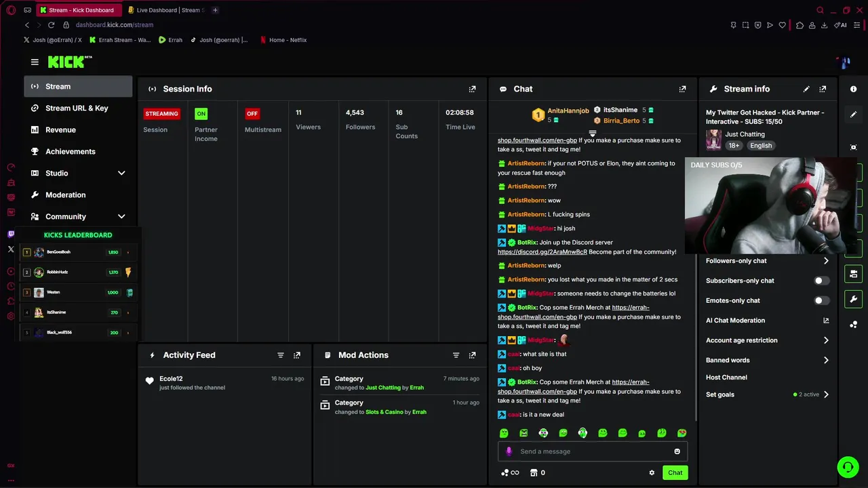Select Stream in the sidebar
This screenshot has width=868, height=488.
(79, 87)
